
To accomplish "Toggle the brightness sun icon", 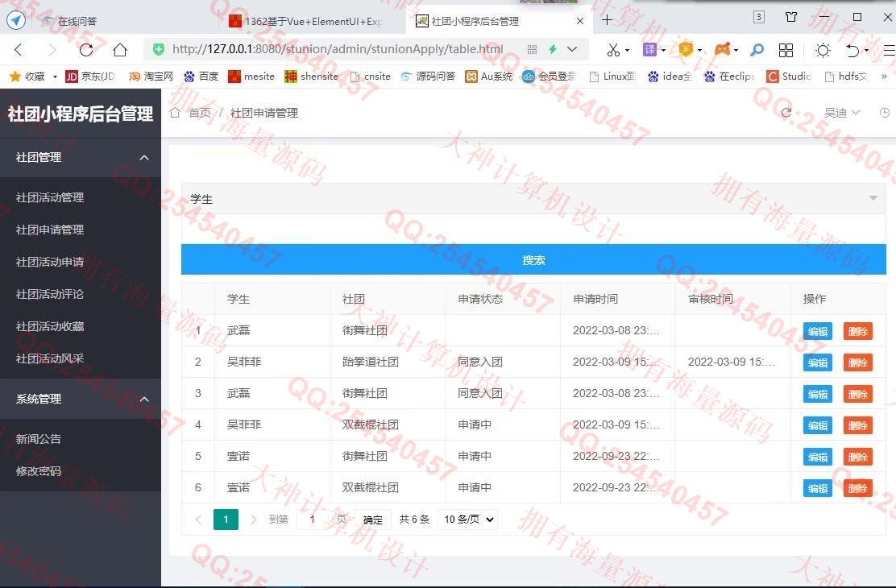I will [x=823, y=50].
